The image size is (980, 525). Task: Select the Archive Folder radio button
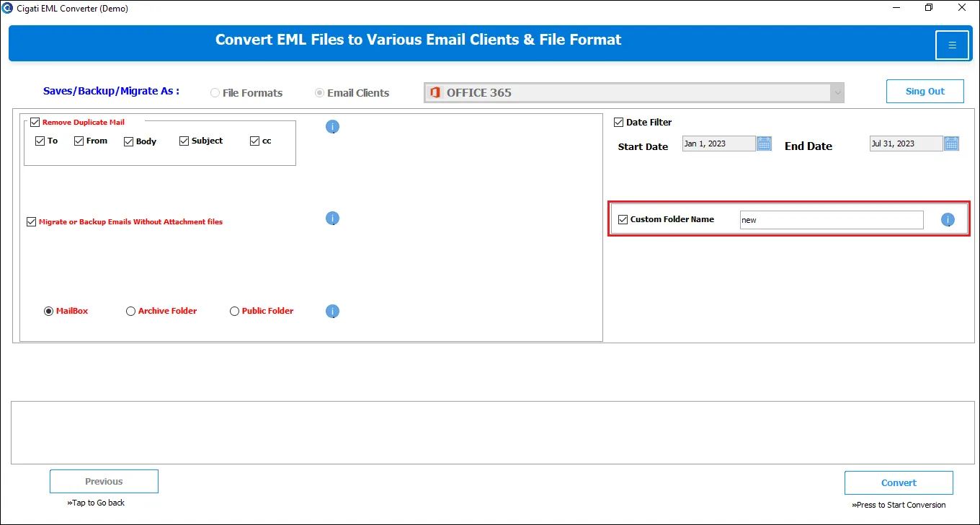[x=130, y=311]
